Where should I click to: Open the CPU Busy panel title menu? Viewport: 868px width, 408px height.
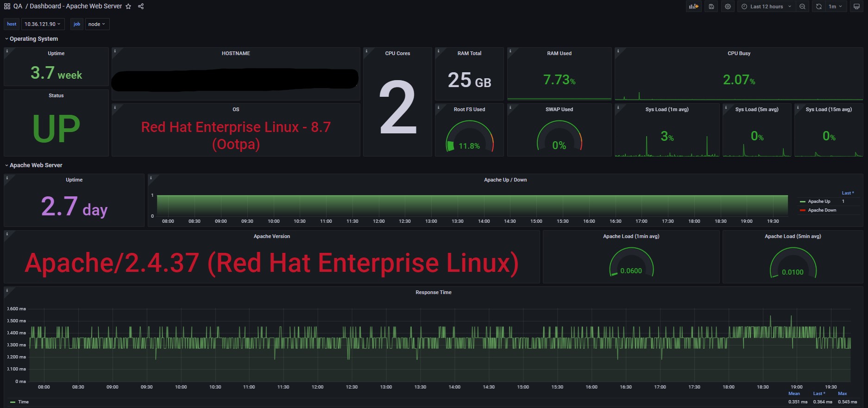point(739,53)
